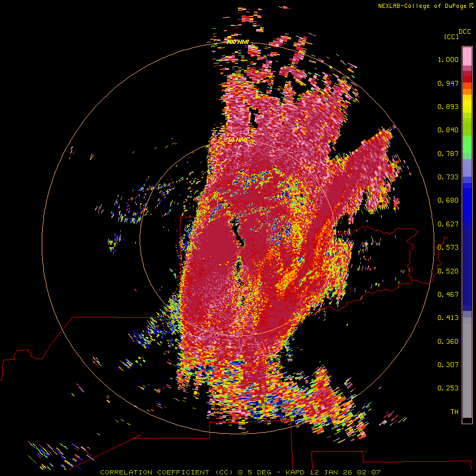
Task: Click the 0.947 scale value
Action: (x=448, y=83)
